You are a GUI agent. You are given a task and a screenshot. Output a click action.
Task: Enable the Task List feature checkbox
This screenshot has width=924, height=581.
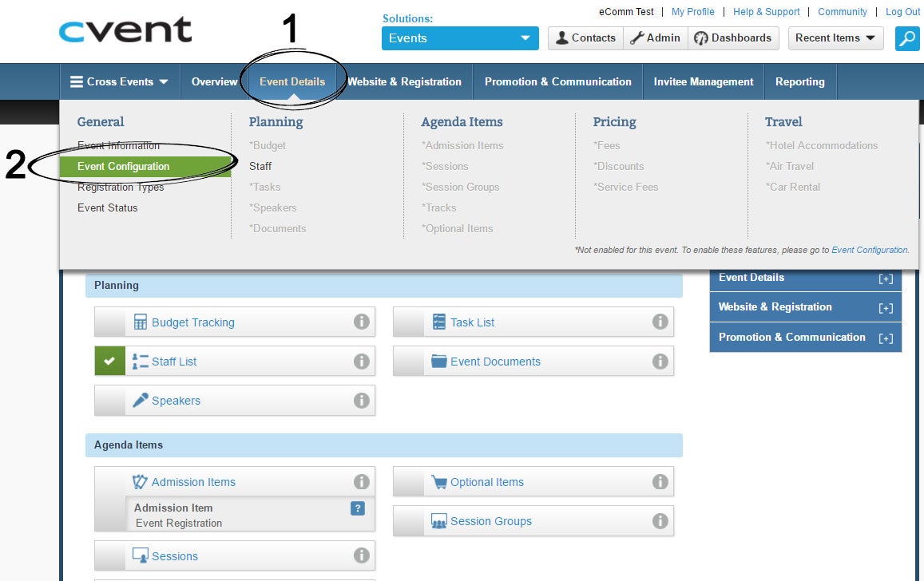point(409,322)
